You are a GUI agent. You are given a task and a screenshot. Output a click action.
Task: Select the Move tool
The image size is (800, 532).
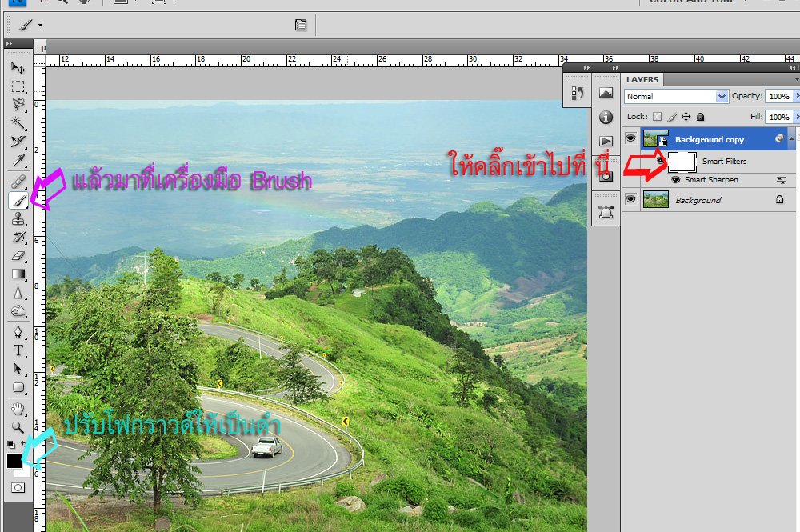pos(18,67)
